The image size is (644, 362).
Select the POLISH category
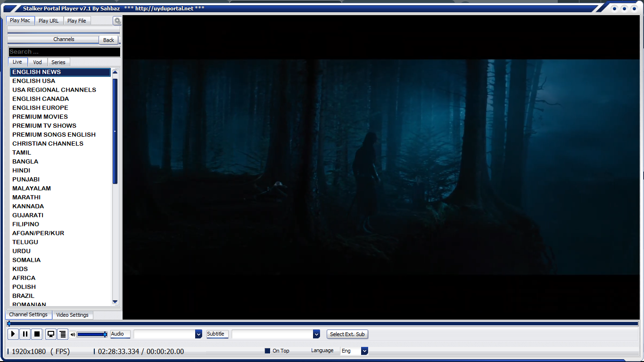(x=60, y=287)
